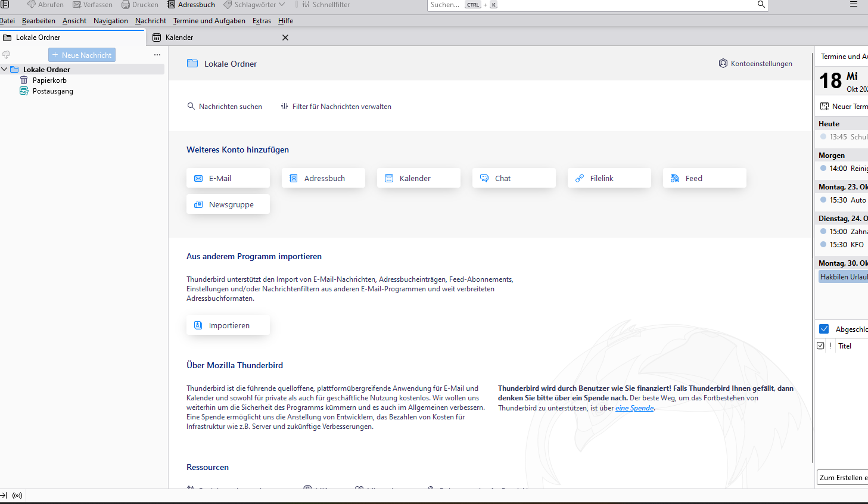Click the global Suchen field

click(x=598, y=5)
